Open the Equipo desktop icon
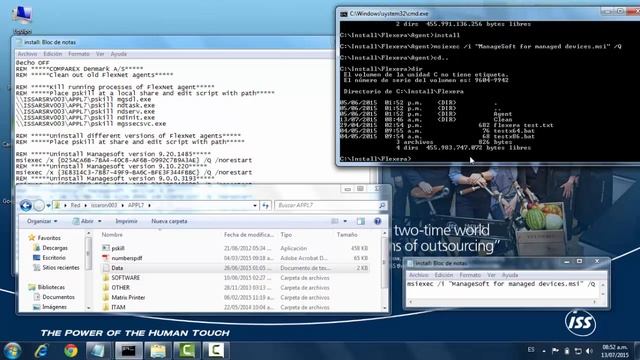Viewport: 640px width, 360px height. tap(22, 19)
